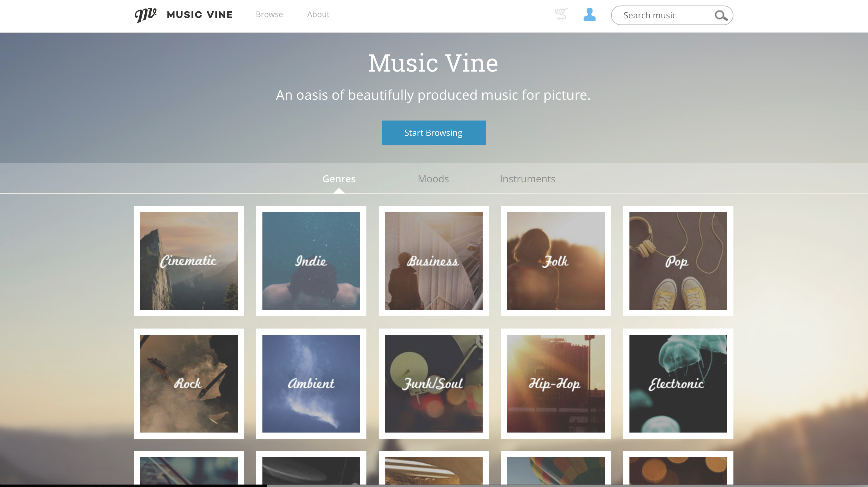Switch to the Instruments tab
The height and width of the screenshot is (487, 868).
[x=527, y=179]
